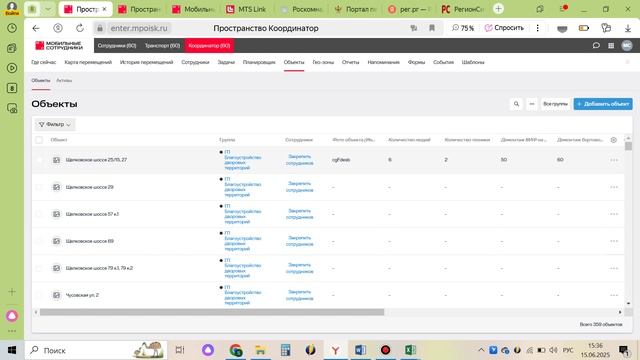Viewport: 640px width, 360px height.
Task: Expand the Фильтр dropdown
Action: (x=55, y=124)
